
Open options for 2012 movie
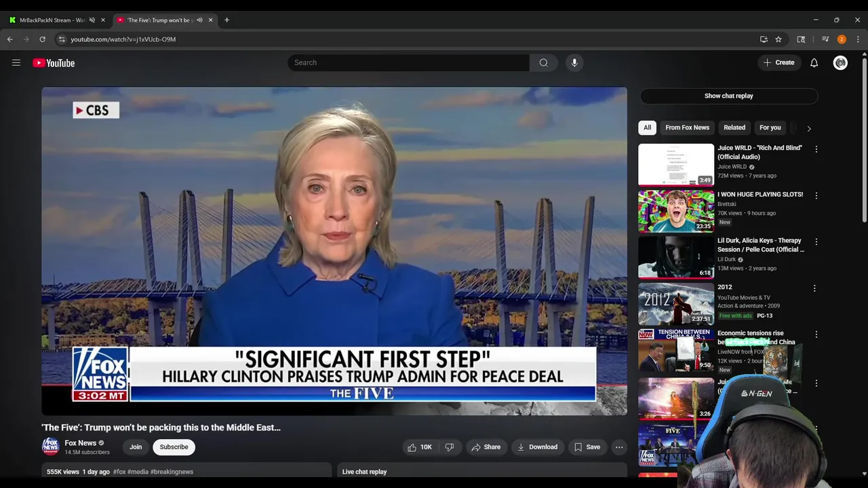[814, 288]
